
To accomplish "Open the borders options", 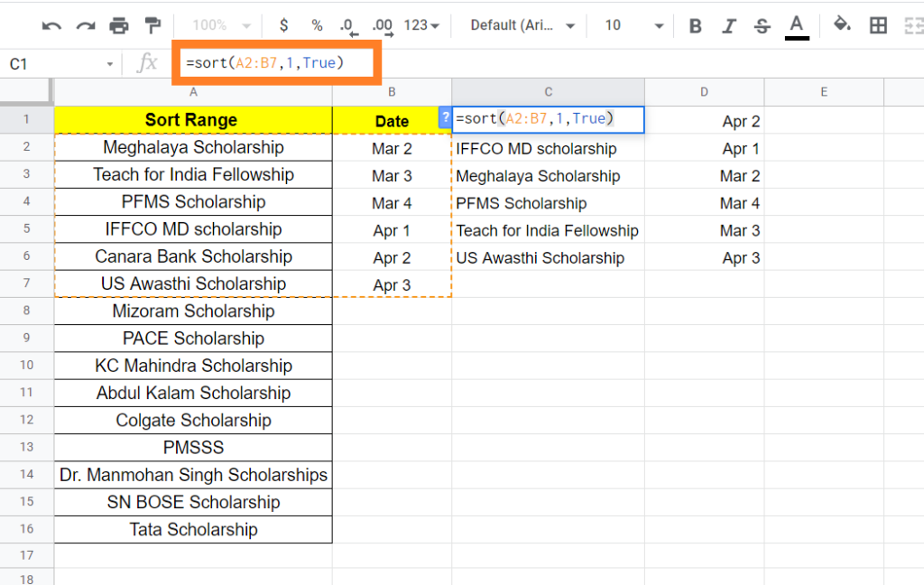I will point(878,25).
